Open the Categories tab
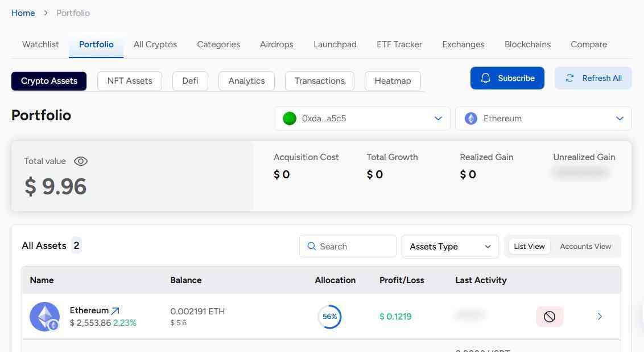This screenshot has height=352, width=644. click(218, 44)
